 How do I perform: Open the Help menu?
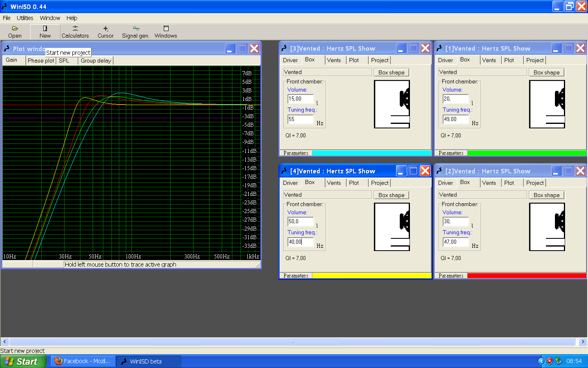coord(72,18)
